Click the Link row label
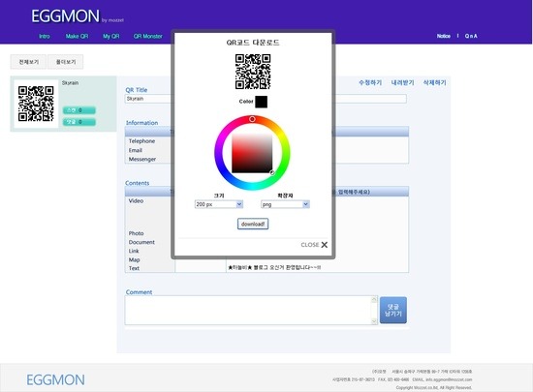The width and height of the screenshot is (533, 392). tap(134, 251)
